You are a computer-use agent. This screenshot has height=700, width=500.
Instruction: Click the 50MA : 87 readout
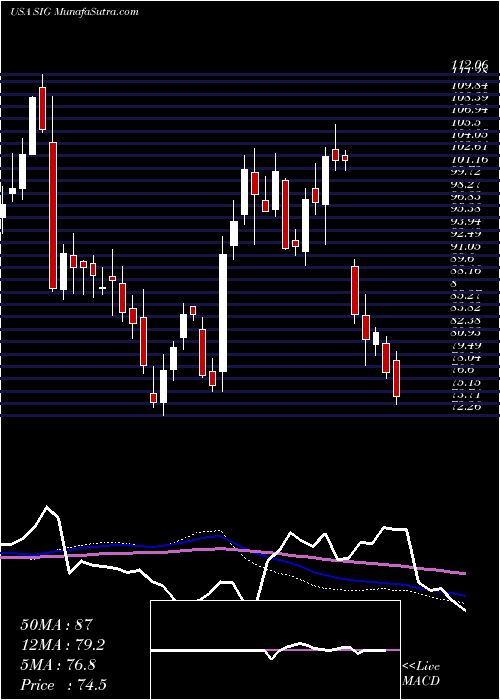pyautogui.click(x=57, y=624)
